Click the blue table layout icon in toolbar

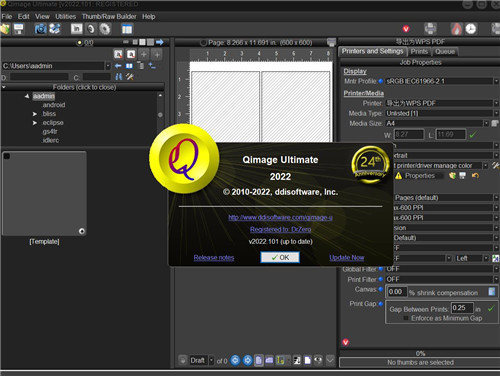[127, 29]
